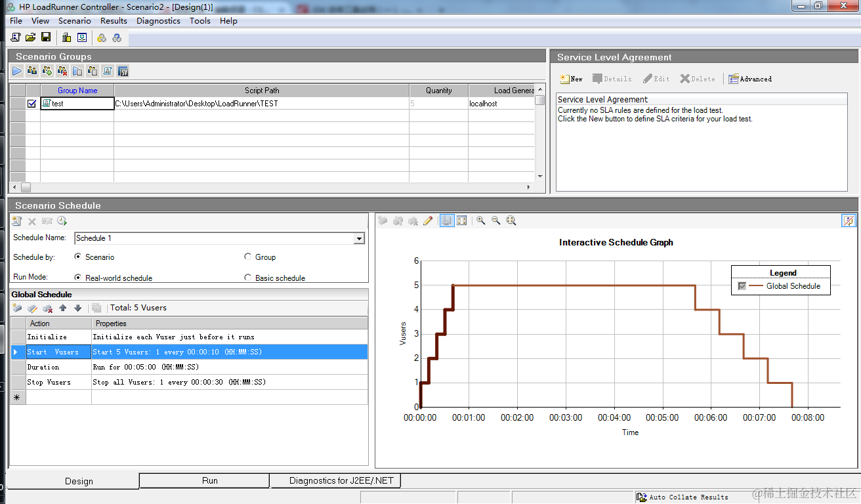Open the Help menu
The width and height of the screenshot is (861, 504).
point(229,21)
